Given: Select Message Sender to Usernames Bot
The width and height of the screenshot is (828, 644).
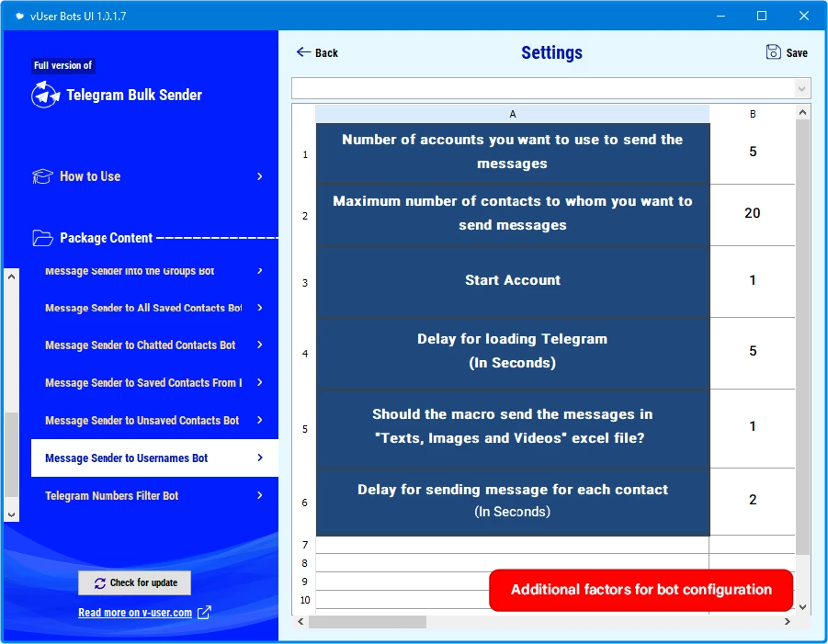Looking at the screenshot, I should click(x=154, y=458).
